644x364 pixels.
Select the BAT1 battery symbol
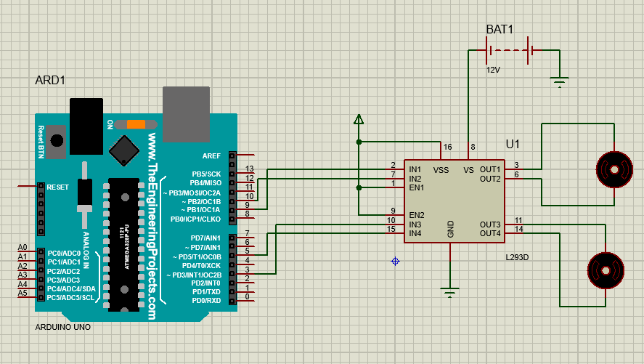tap(509, 50)
